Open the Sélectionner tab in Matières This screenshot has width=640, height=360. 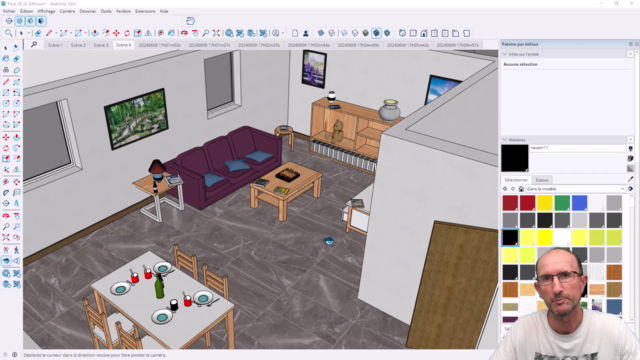tap(516, 180)
